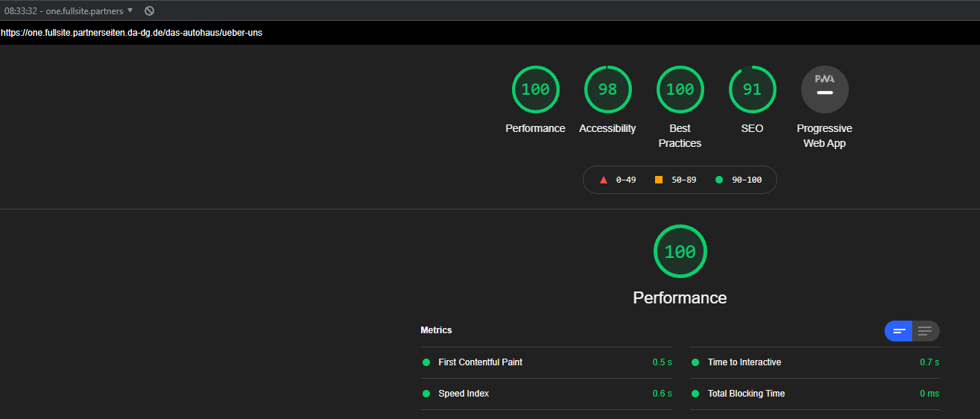The height and width of the screenshot is (419, 980).
Task: Click the clear all reports icon
Action: 149,10
